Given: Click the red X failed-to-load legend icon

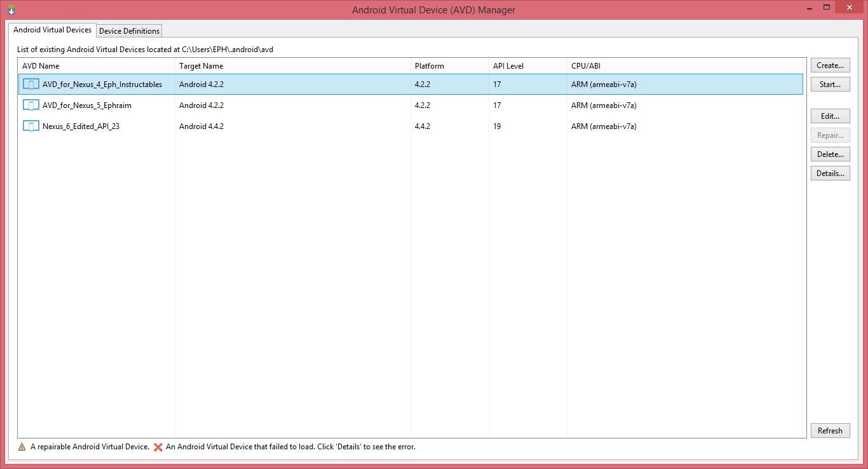Looking at the screenshot, I should (x=158, y=447).
